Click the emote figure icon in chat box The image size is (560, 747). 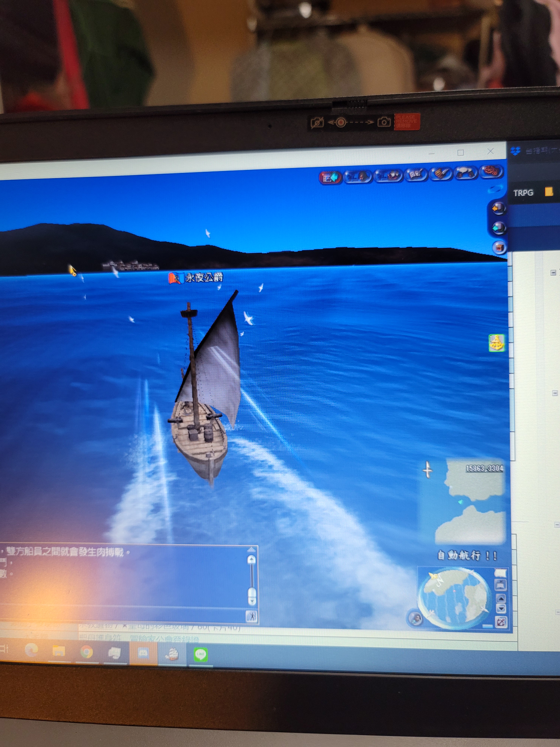[252, 616]
